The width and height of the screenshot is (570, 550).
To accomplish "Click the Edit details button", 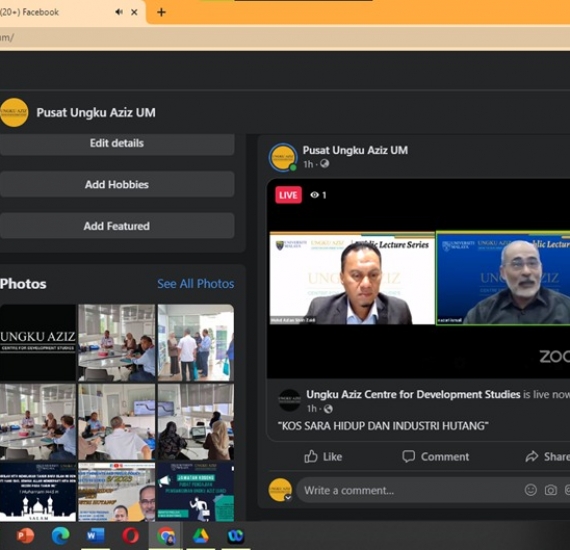I will tap(117, 144).
